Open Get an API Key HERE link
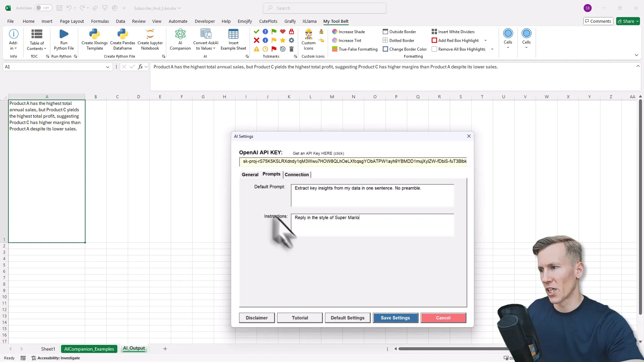The image size is (644, 362). 318,153
